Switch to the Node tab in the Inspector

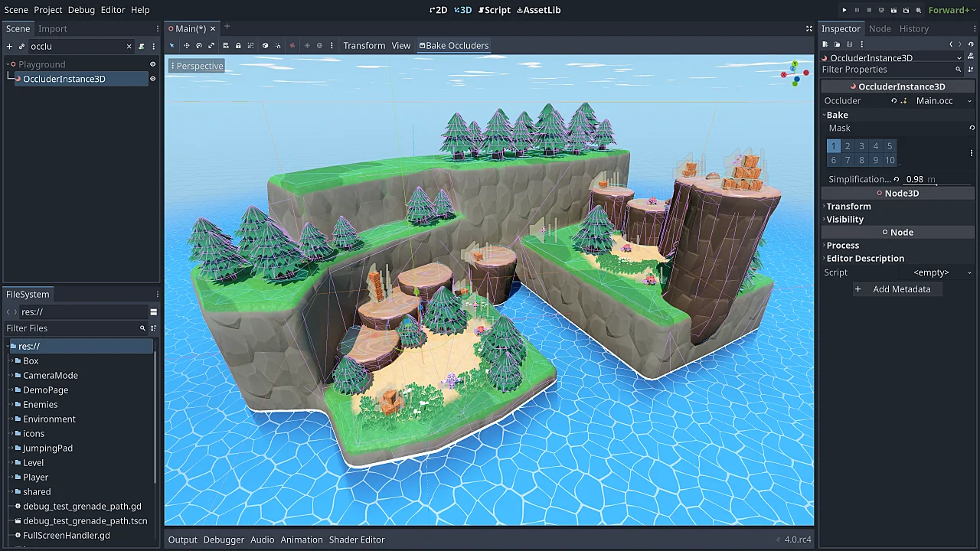click(x=880, y=28)
